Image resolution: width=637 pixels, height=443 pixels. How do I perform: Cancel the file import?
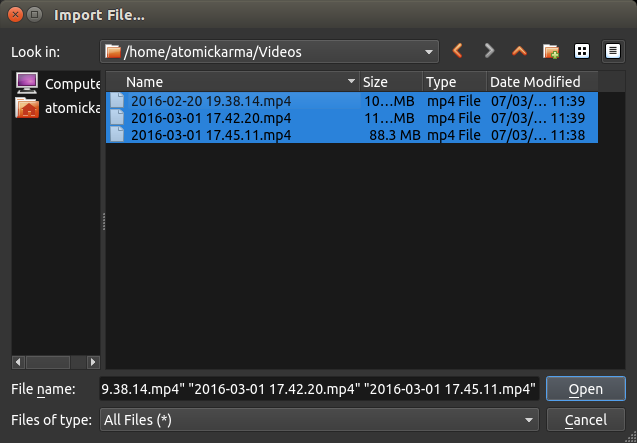point(585,420)
